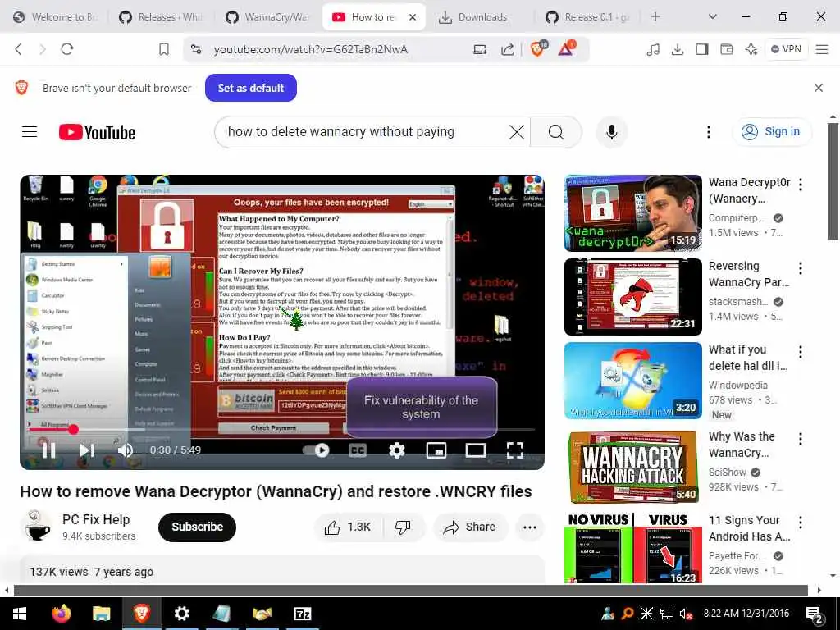The image size is (840, 630).
Task: Switch to the Downloads tab
Action: point(482,17)
